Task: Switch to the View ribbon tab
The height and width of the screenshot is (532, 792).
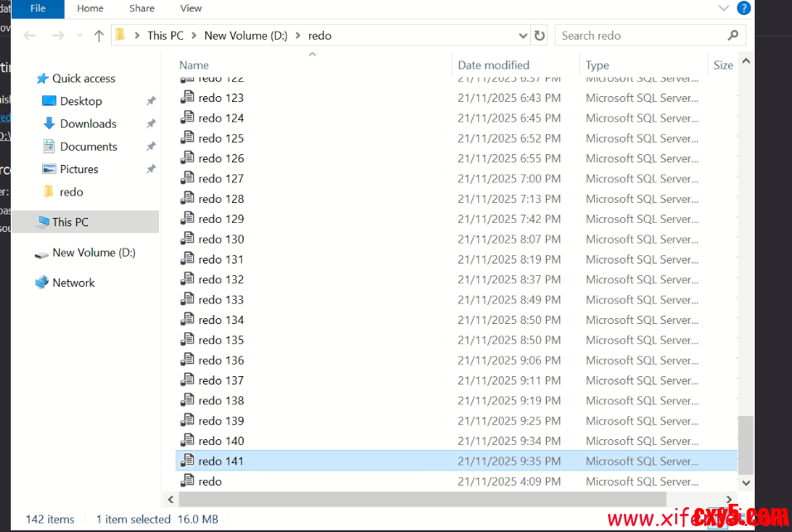Action: [x=191, y=8]
